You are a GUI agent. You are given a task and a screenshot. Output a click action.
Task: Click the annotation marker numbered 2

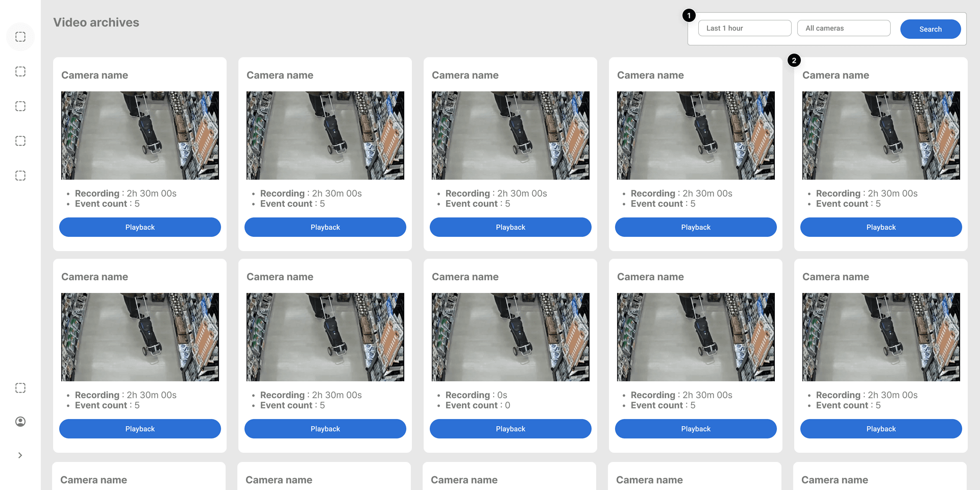pyautogui.click(x=794, y=60)
